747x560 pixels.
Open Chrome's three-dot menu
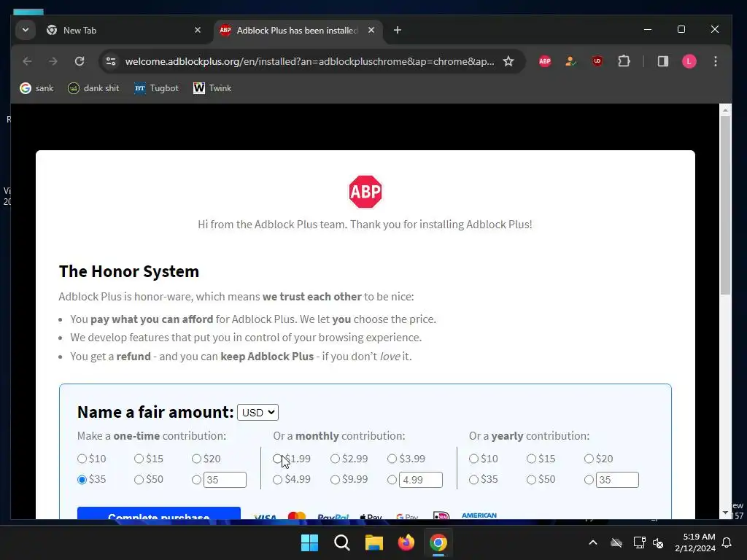pyautogui.click(x=715, y=61)
